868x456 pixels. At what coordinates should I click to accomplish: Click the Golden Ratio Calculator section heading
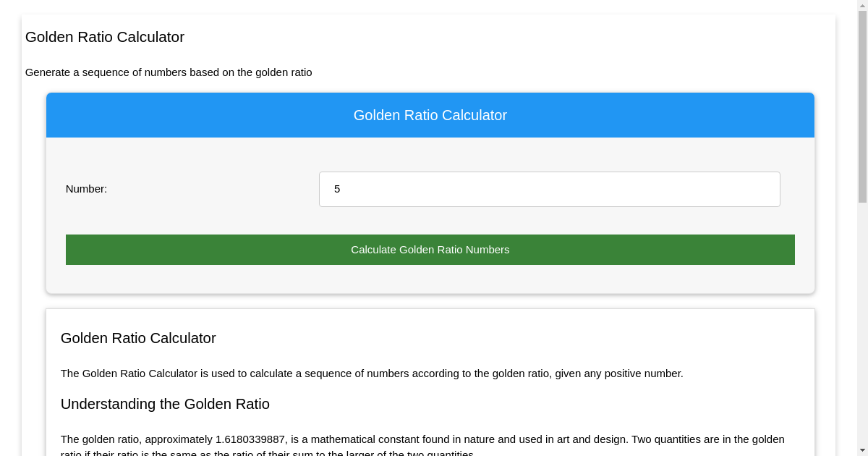tap(137, 338)
